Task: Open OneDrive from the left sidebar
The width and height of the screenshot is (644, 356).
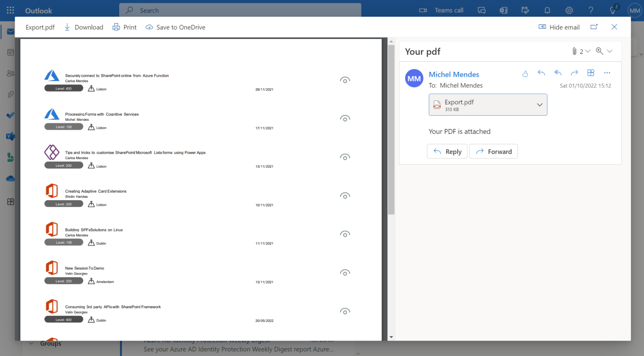Action: tap(10, 178)
